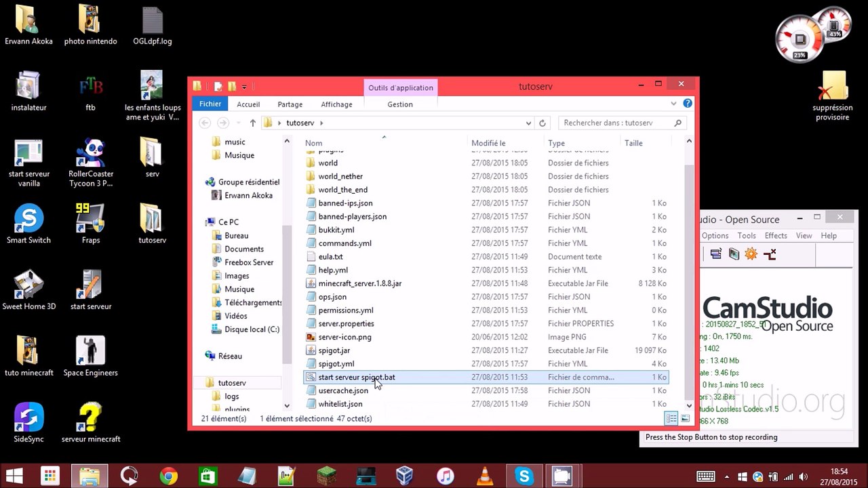
Task: Select the start serveur spigot.bat file
Action: (486, 377)
